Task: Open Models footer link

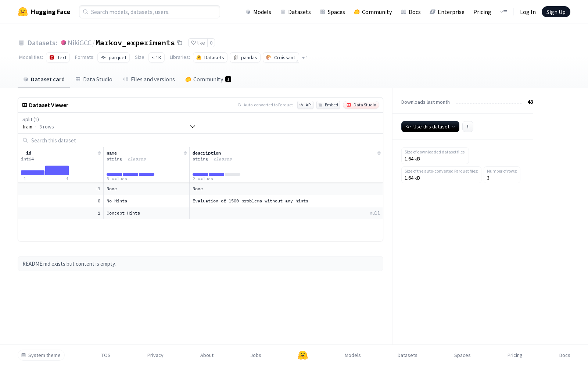Action: (x=353, y=355)
